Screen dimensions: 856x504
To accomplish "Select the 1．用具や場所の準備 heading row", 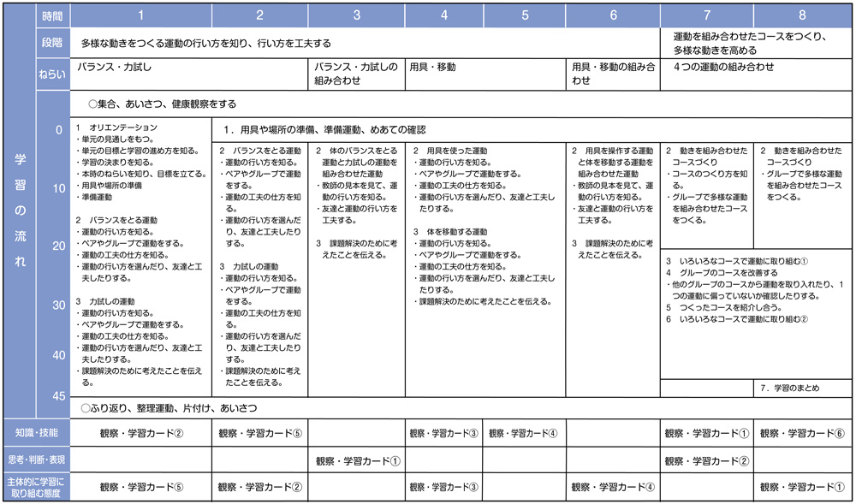I will pyautogui.click(x=324, y=130).
